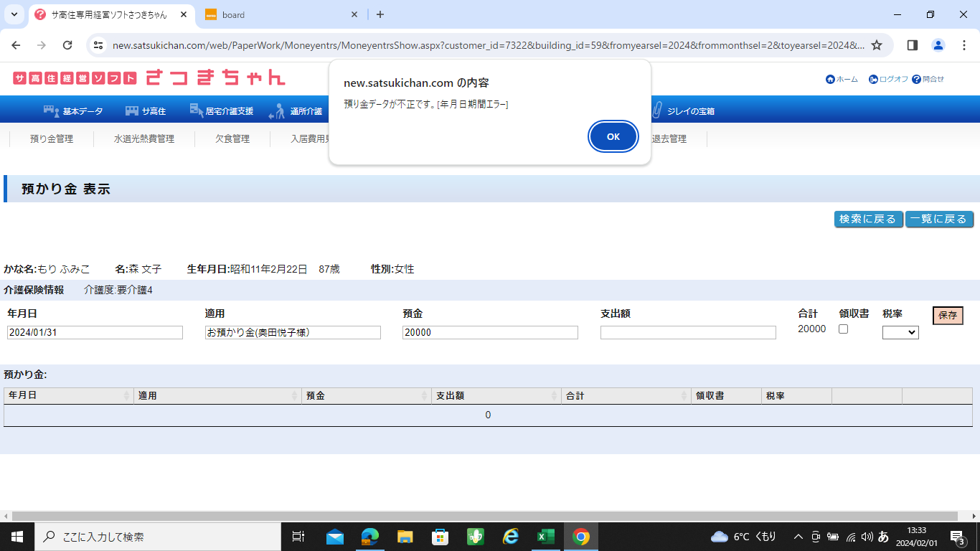
Task: Click the ログオフ logoff icon
Action: (x=873, y=80)
